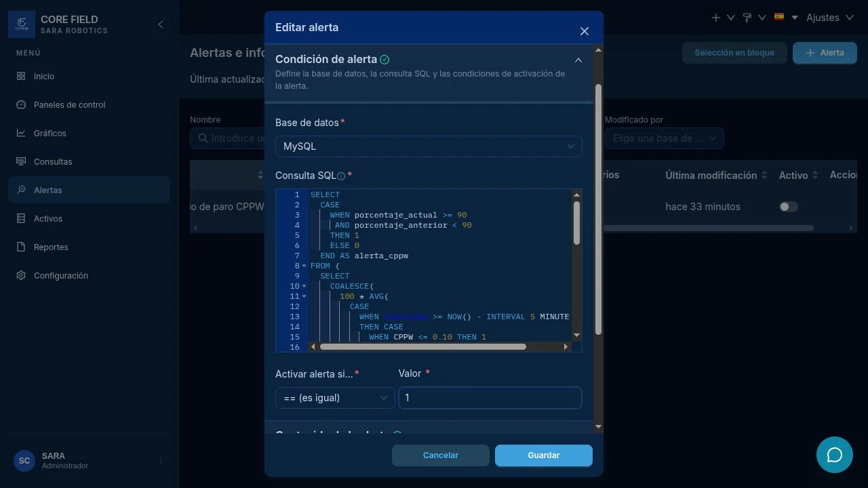Open Configuración in the sidebar

[89, 275]
